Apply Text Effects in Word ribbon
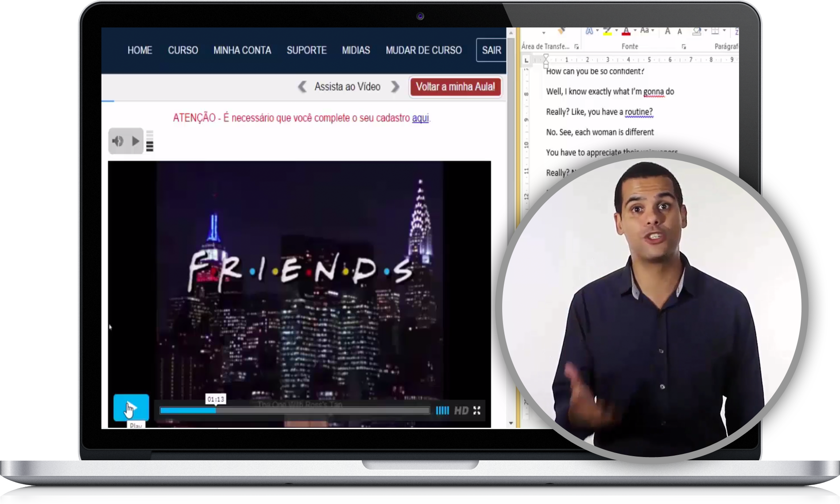 [x=589, y=31]
